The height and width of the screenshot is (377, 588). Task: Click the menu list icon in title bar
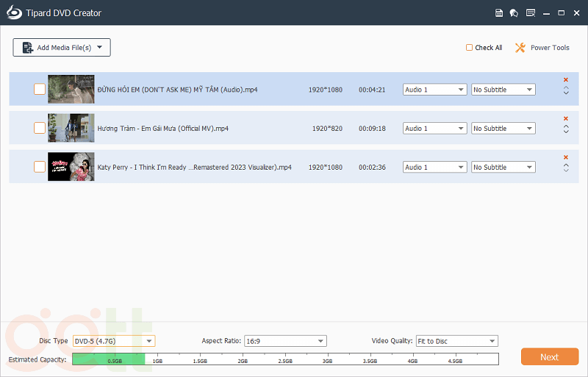[531, 12]
